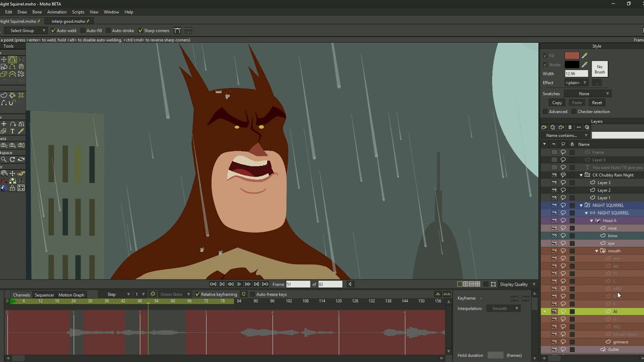644x362 pixels.
Task: Select the Rotate Workspace tool
Action: (x=12, y=159)
